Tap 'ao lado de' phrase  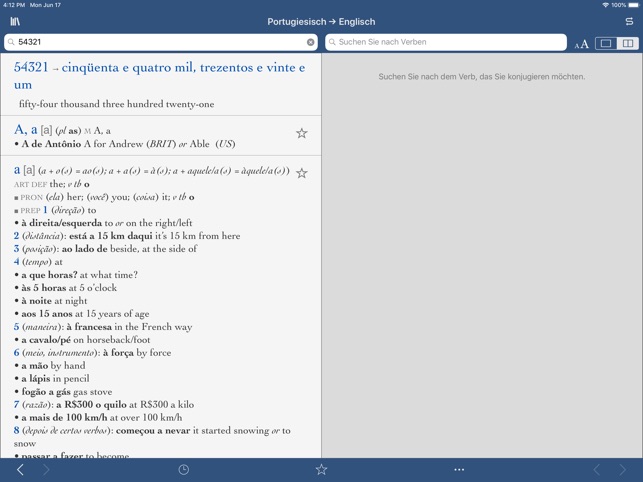click(x=84, y=249)
